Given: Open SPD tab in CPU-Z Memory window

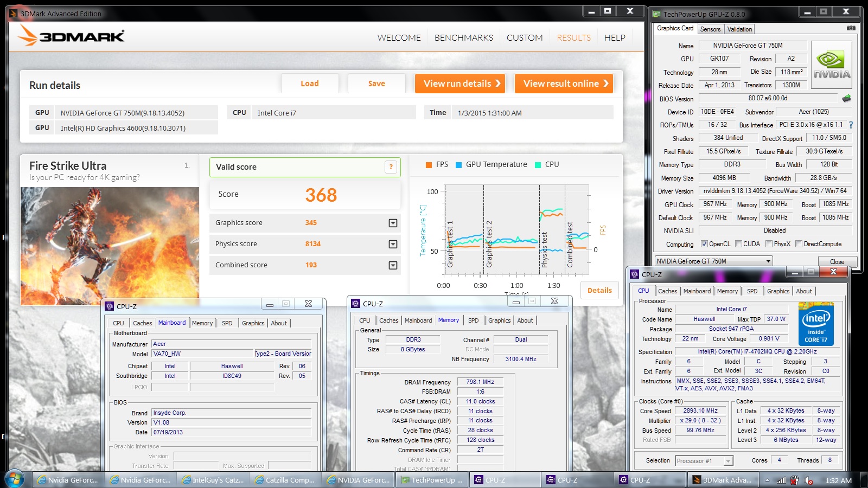Looking at the screenshot, I should tap(473, 320).
